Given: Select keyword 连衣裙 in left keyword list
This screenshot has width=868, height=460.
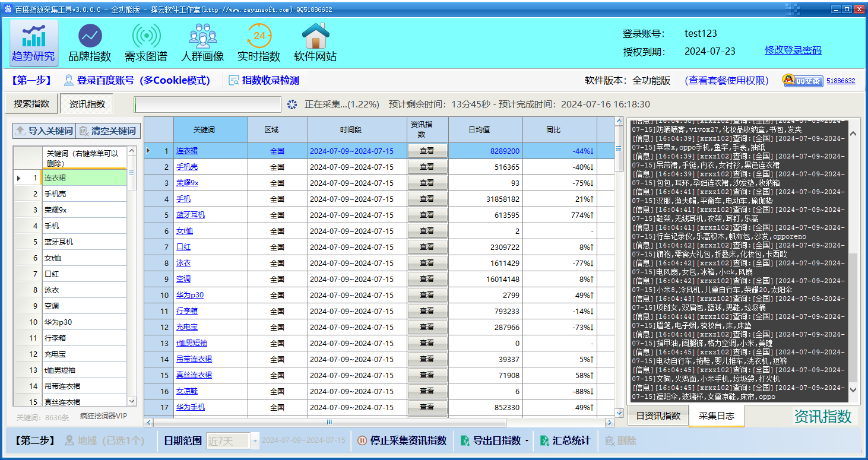Looking at the screenshot, I should click(84, 177).
